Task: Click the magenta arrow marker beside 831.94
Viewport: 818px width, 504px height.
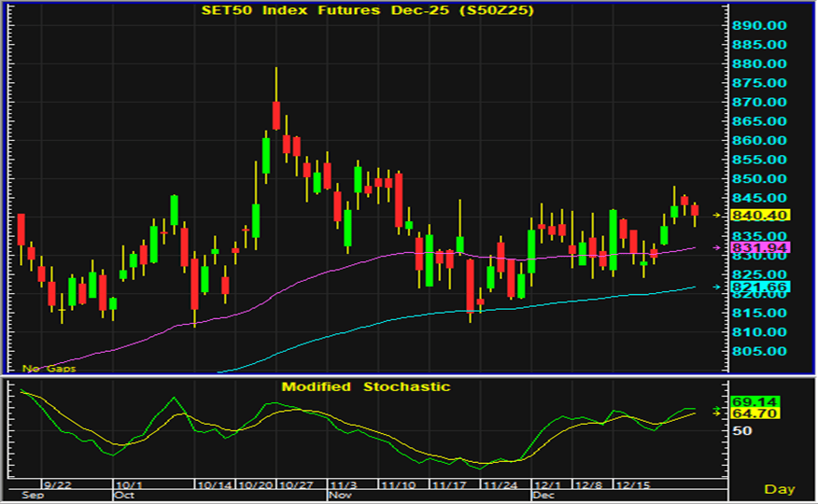Action: [x=717, y=247]
